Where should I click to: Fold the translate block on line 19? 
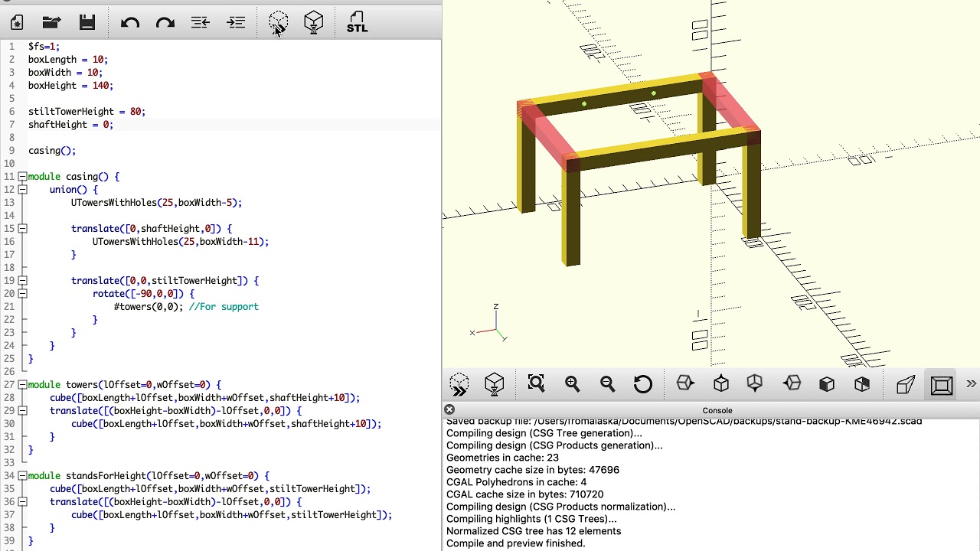click(22, 281)
